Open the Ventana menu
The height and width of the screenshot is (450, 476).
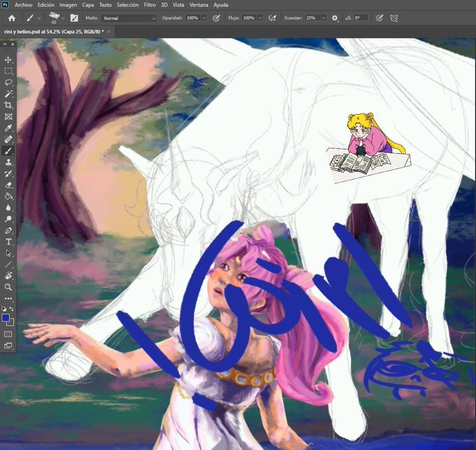coord(199,5)
